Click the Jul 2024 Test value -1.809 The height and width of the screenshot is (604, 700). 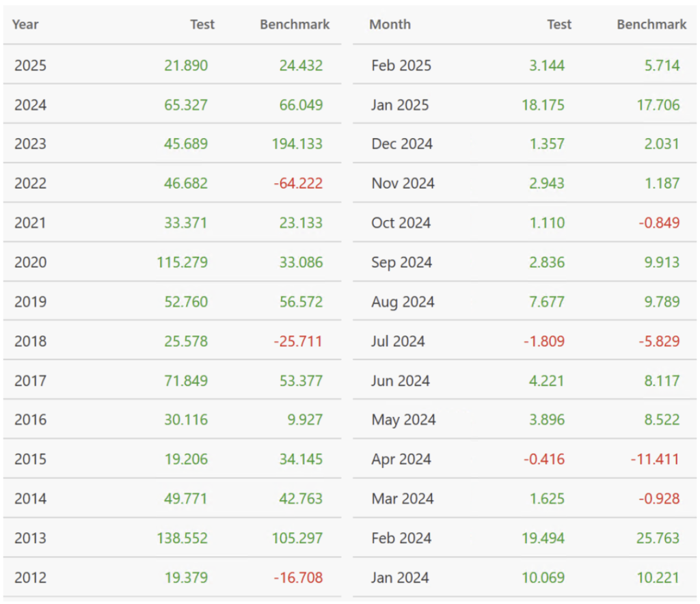544,341
